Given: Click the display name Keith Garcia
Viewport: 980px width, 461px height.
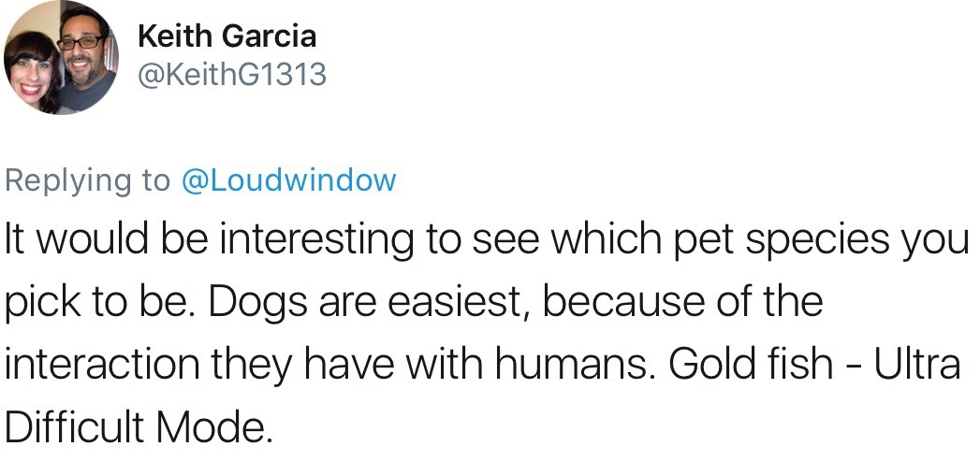Looking at the screenshot, I should (227, 36).
